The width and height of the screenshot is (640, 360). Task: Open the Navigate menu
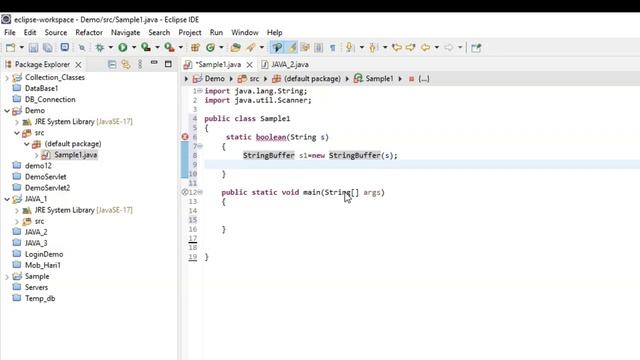125,32
